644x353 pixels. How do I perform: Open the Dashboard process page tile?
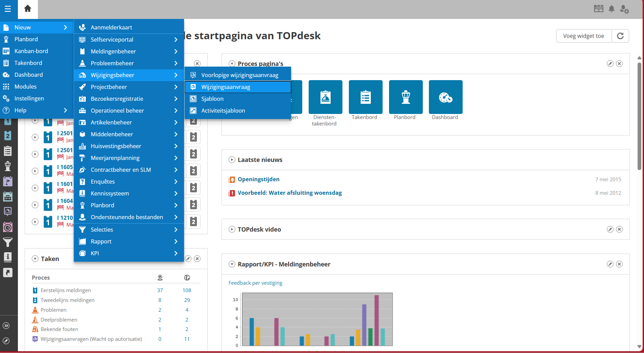(x=445, y=97)
